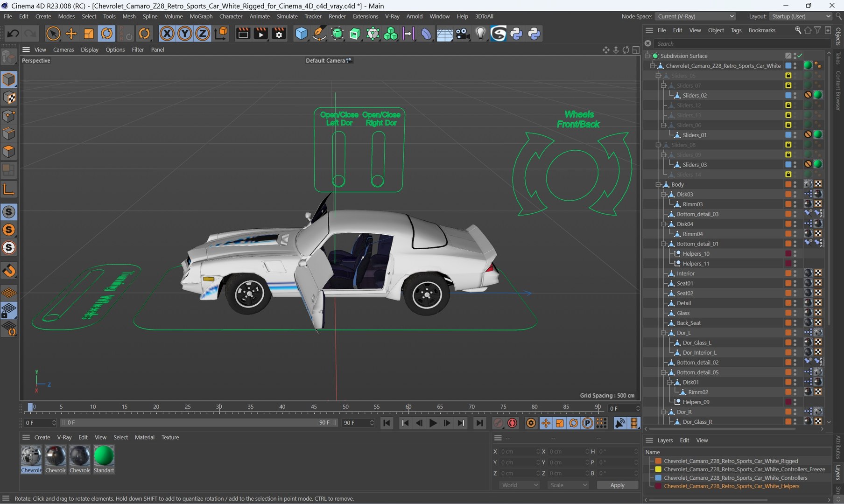
Task: Select the Live Selection tool
Action: point(53,34)
